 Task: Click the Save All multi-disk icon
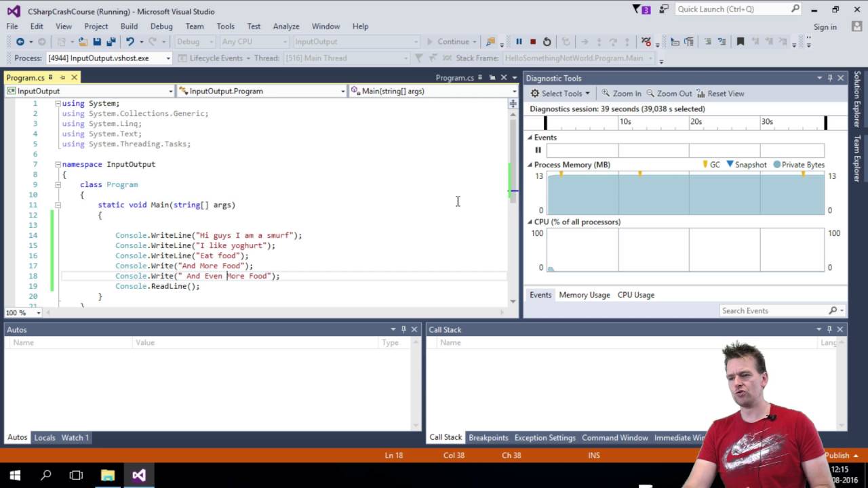(111, 41)
